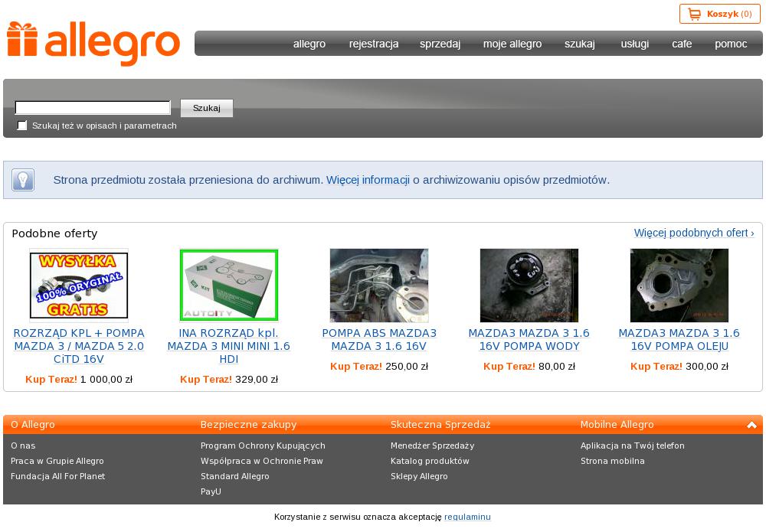766x532 pixels.
Task: Open Sklepy Allegro footer link
Action: 419,476
